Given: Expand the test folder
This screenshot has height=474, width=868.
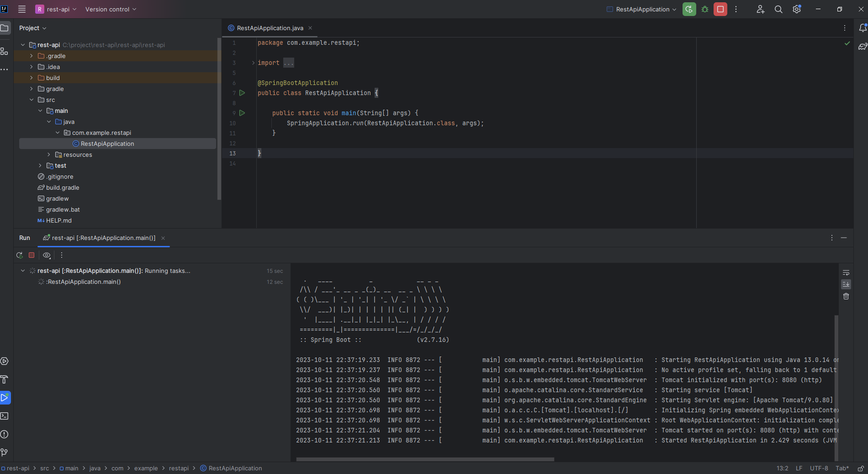Looking at the screenshot, I should click(40, 165).
